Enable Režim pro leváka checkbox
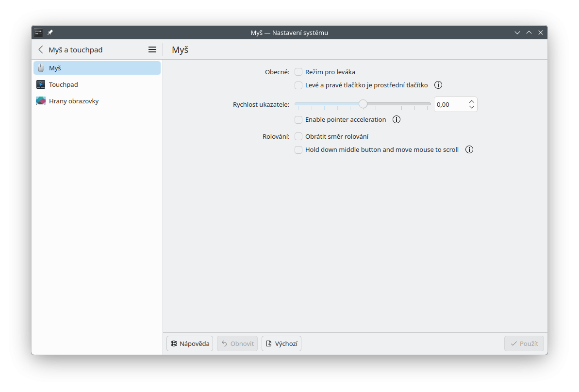 coord(298,72)
